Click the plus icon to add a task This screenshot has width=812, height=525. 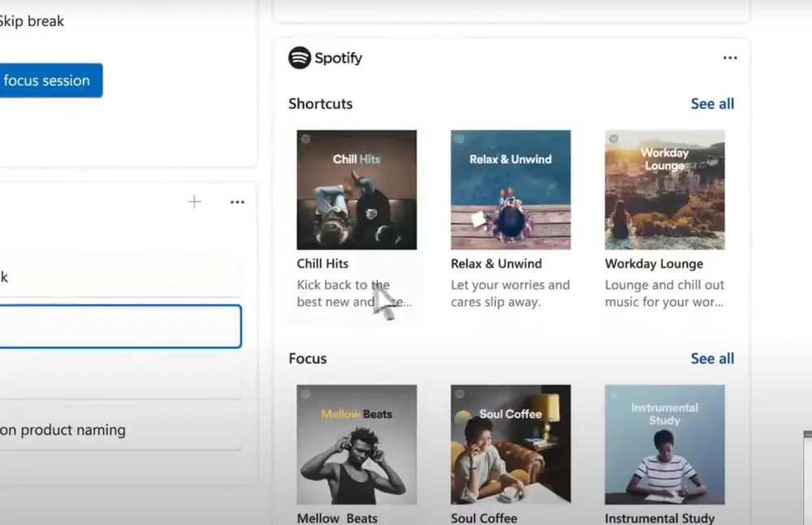click(x=194, y=202)
